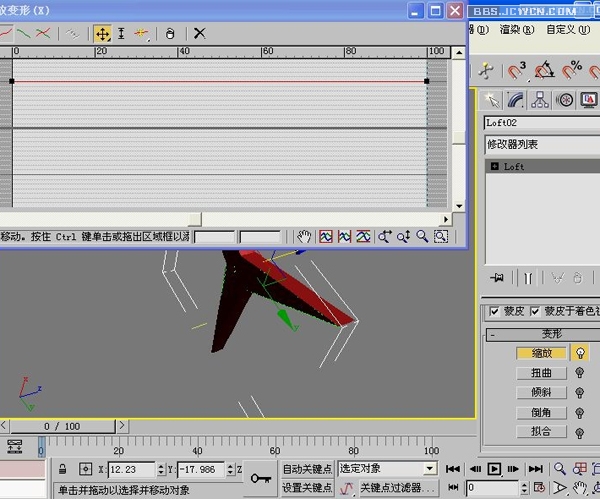Expand the Loft modifier stack entry
This screenshot has width=600, height=499.
click(x=494, y=166)
